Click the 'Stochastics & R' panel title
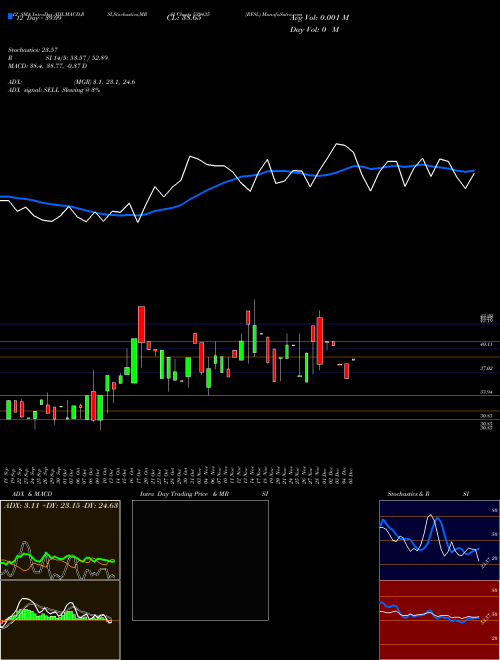Viewport: 500px width, 660px height. coord(408,494)
